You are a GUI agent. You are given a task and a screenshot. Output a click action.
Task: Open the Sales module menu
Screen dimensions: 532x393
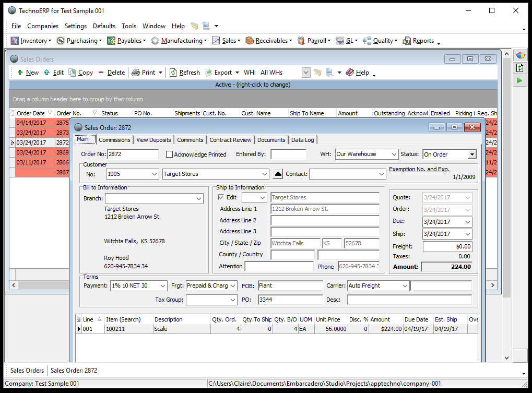[226, 41]
